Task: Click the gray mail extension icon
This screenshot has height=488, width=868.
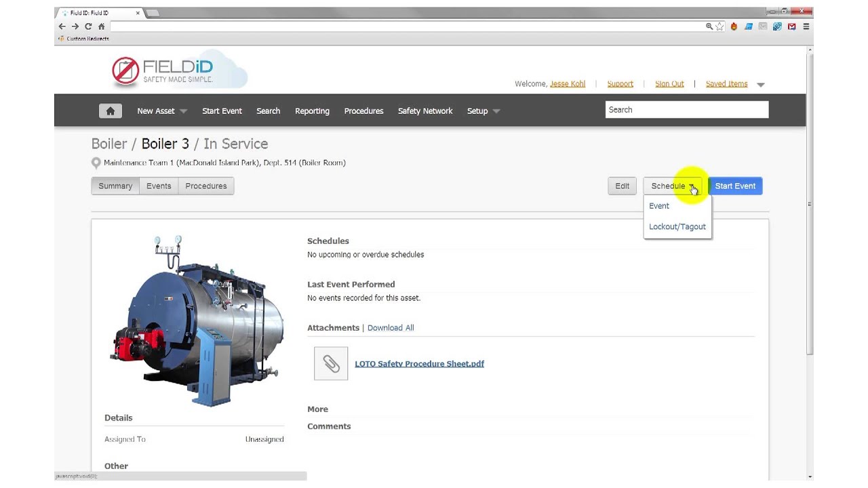Action: pyautogui.click(x=763, y=26)
